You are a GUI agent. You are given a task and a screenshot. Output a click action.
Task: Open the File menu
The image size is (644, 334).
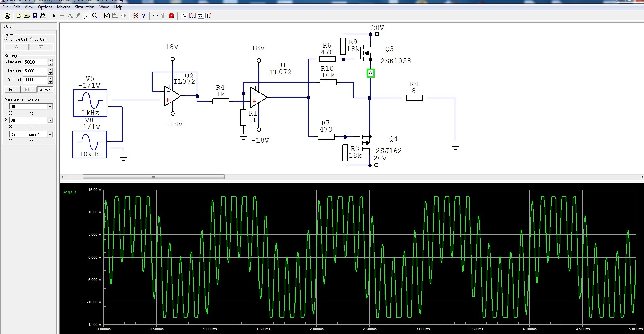click(5, 7)
